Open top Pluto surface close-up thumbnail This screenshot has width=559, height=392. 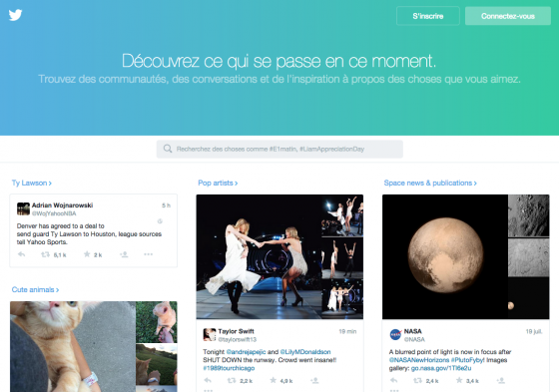pyautogui.click(x=529, y=215)
